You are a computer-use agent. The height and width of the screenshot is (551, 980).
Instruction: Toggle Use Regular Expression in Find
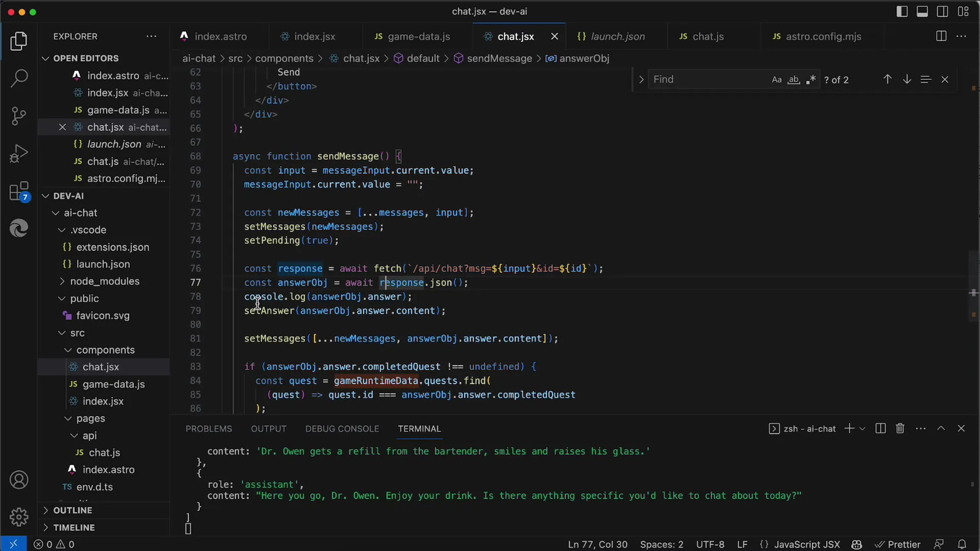click(811, 80)
